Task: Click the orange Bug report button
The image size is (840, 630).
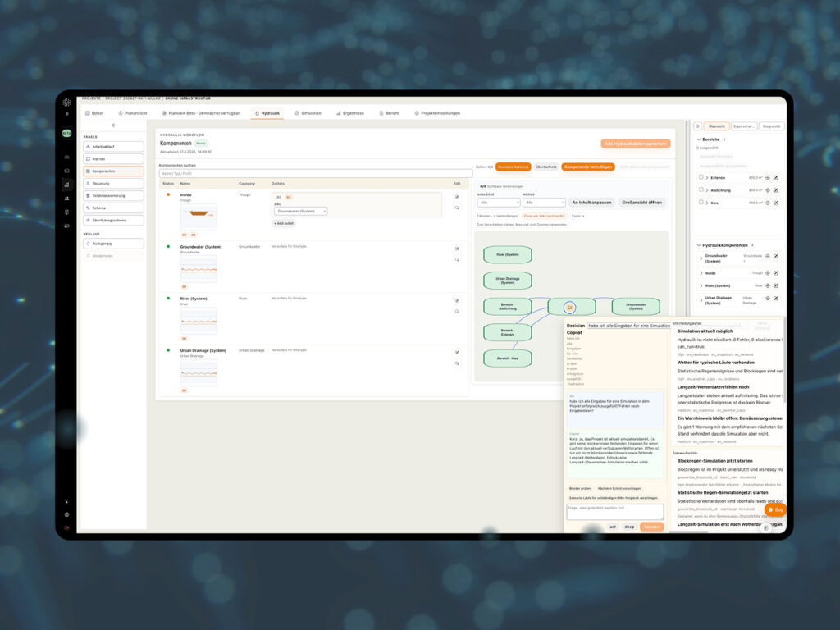Action: [775, 509]
